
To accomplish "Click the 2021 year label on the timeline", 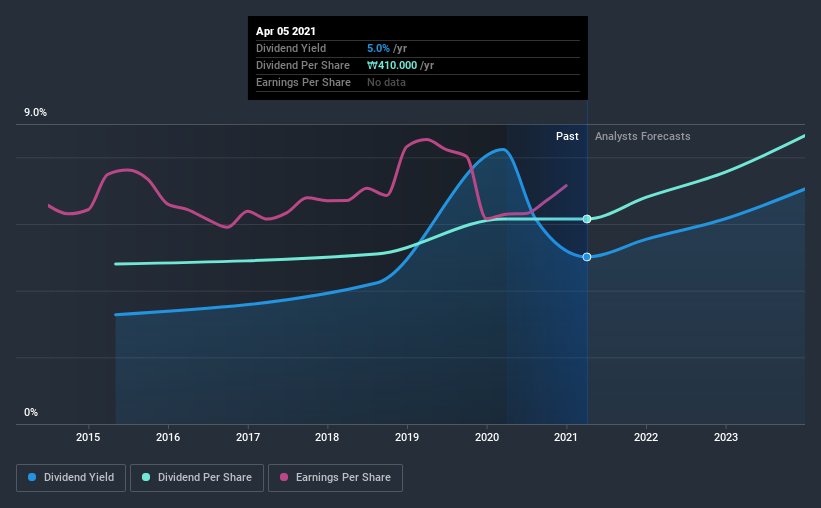I will pyautogui.click(x=567, y=437).
